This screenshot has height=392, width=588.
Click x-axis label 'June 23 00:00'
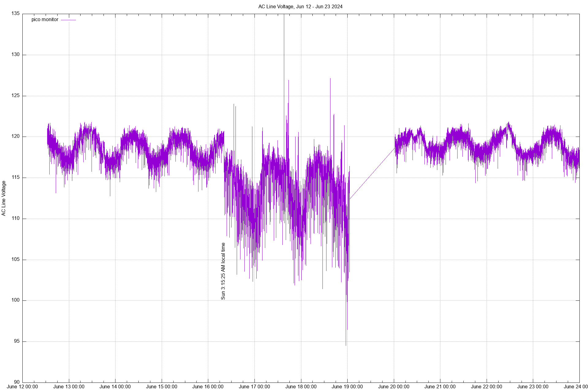click(533, 387)
